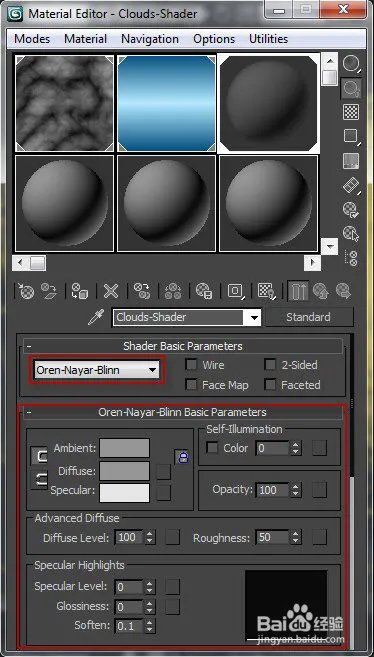Select the blue gradient sample slot
374x657 pixels.
coord(166,103)
